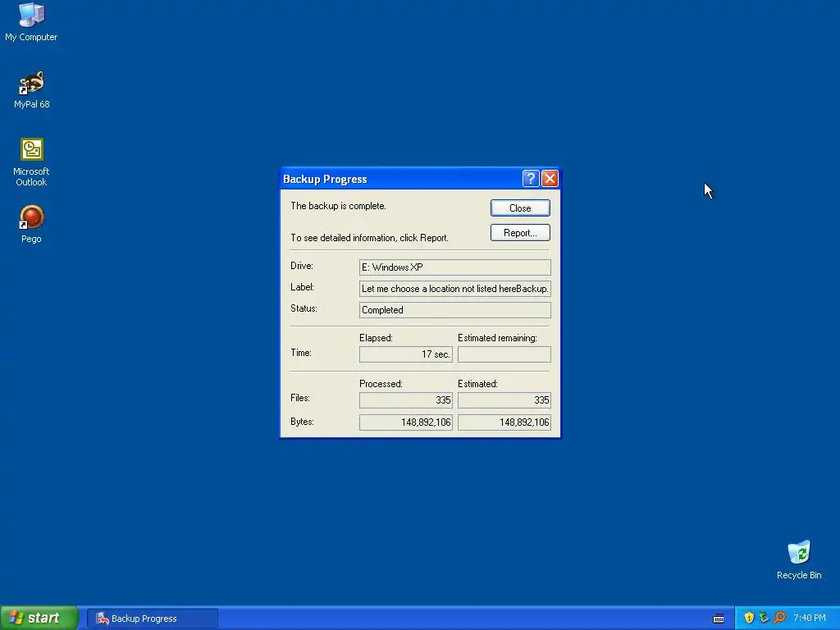Select the Microsoft Outlook desktop icon
840x630 pixels.
tap(31, 162)
